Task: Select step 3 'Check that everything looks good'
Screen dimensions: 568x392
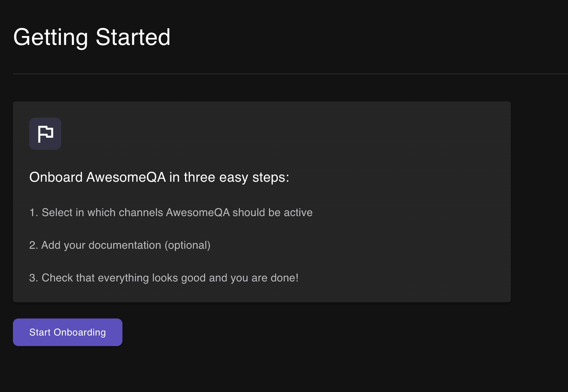Action: (x=164, y=278)
